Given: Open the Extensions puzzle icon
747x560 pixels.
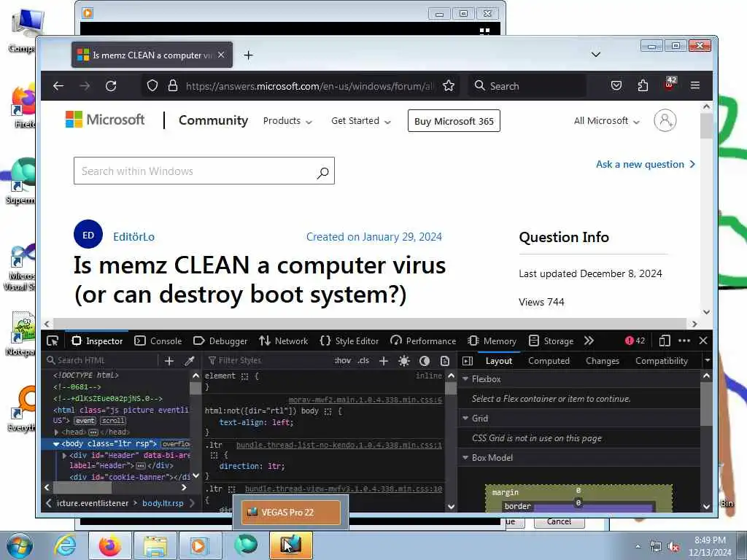Looking at the screenshot, I should coord(643,86).
